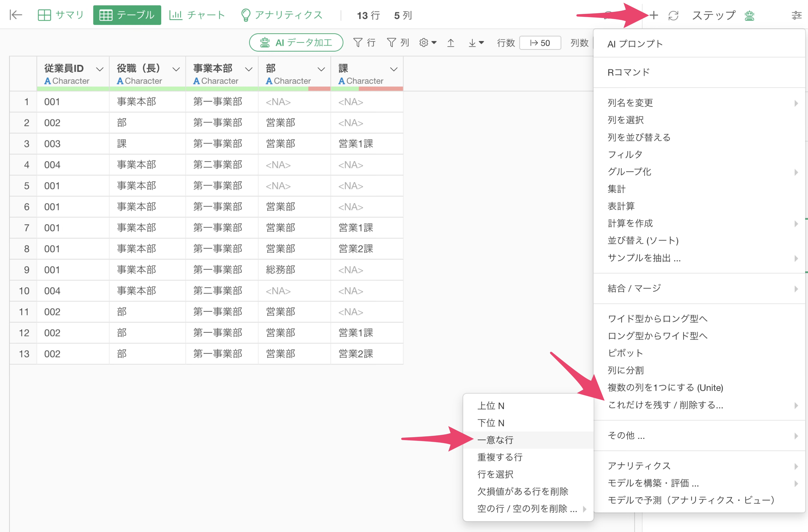Expand the 課 column header menu
This screenshot has height=532, width=808.
[393, 69]
